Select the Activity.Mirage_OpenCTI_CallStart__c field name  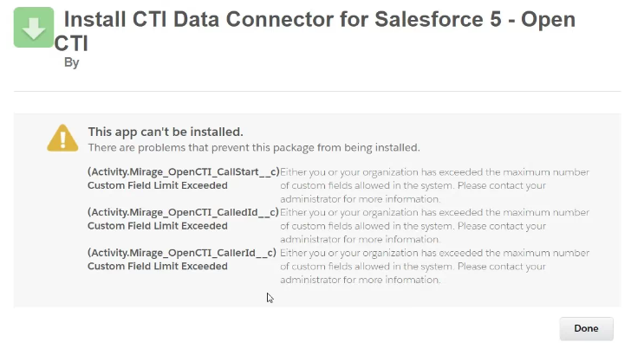[x=184, y=171]
